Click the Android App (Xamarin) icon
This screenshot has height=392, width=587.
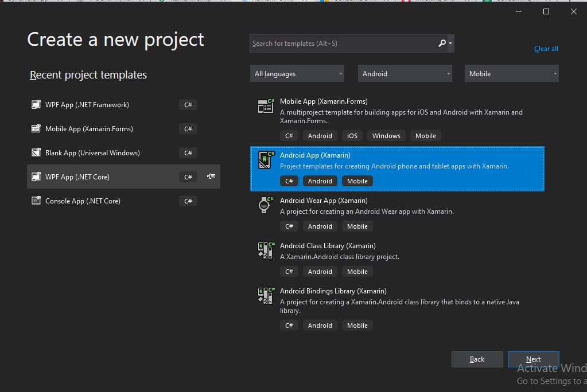pos(266,160)
